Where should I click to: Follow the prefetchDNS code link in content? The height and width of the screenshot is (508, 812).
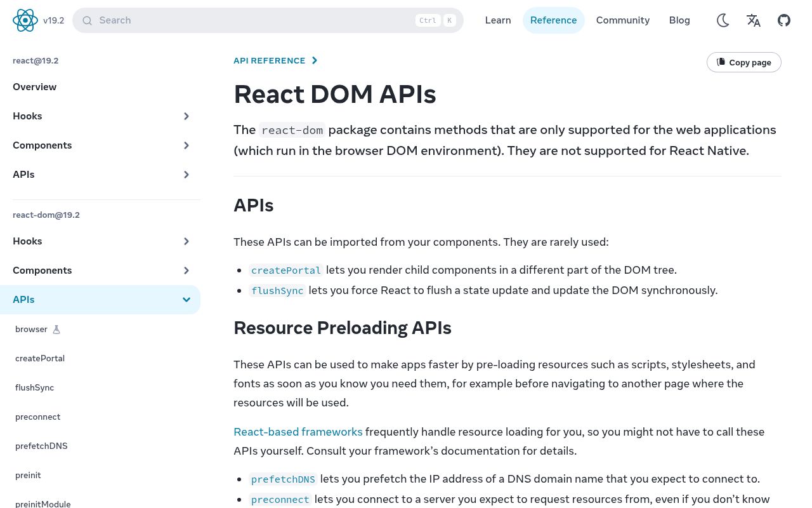tap(283, 479)
